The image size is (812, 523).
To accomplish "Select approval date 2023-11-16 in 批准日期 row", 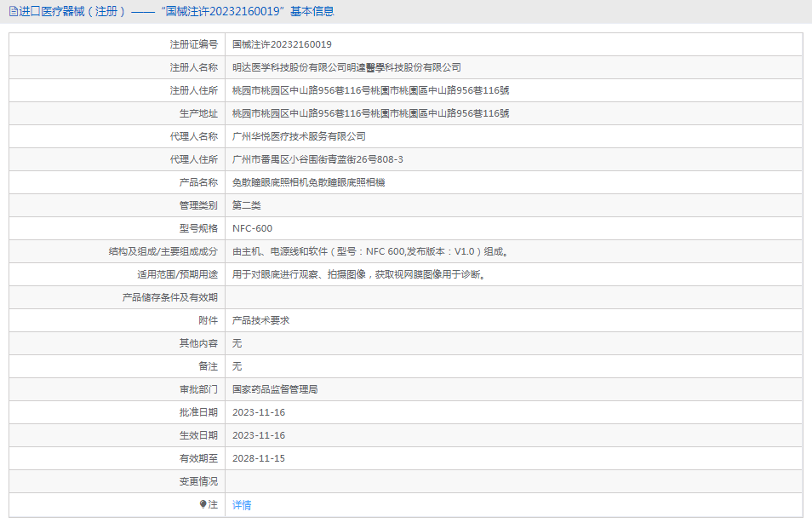I will [259, 412].
